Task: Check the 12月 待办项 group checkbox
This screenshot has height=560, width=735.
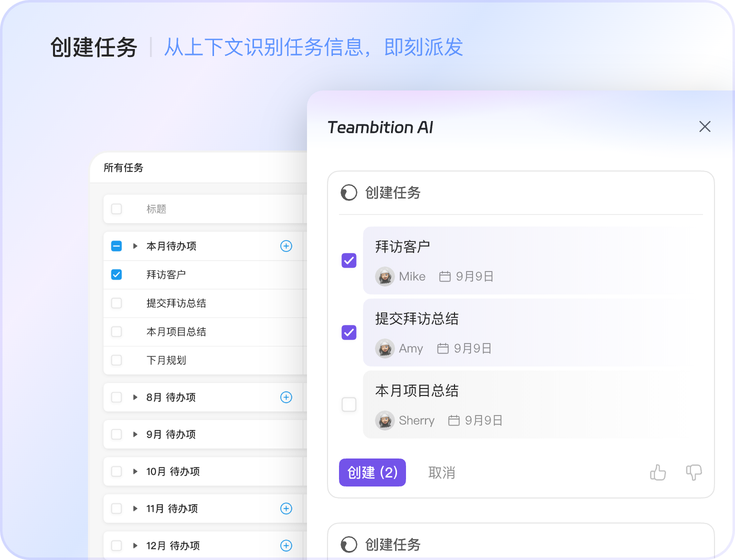Action: [116, 545]
